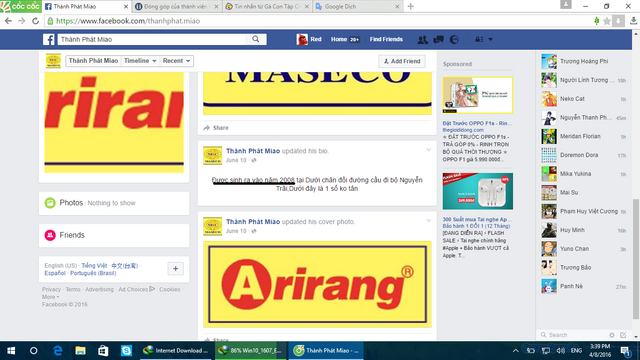Image resolution: width=640 pixels, height=360 pixels.
Task: Launch Microsoft Edge from the taskbar
Action: pos(58,351)
